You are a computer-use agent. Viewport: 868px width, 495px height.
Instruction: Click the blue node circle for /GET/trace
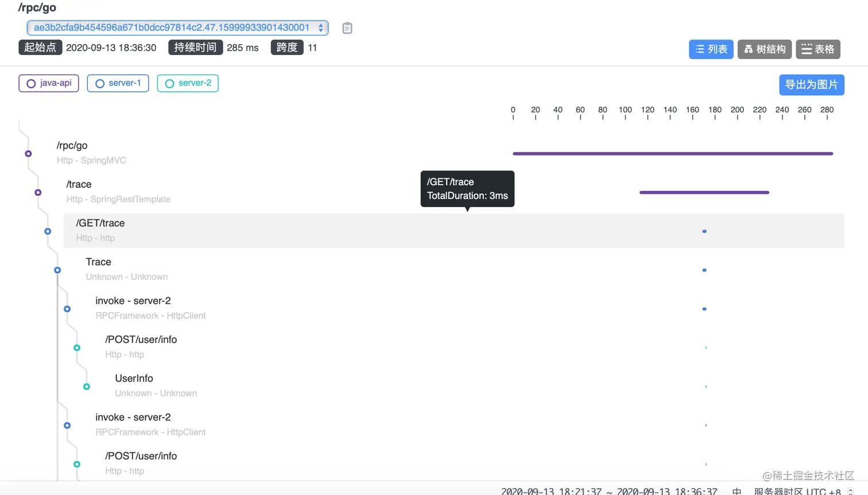tap(48, 231)
